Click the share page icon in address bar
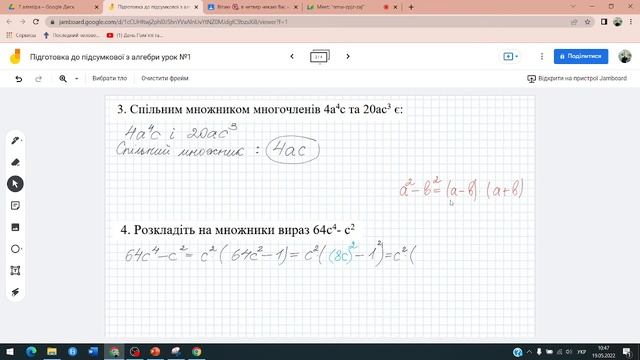The height and width of the screenshot is (360, 640). tap(574, 22)
